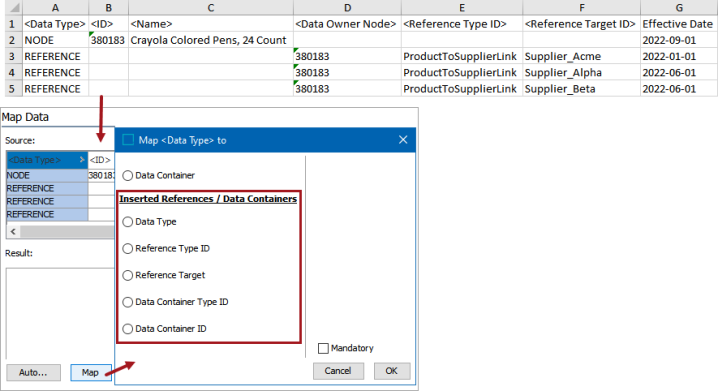Open the Auto... mapping button
Image resolution: width=718 pixels, height=391 pixels.
[x=33, y=372]
